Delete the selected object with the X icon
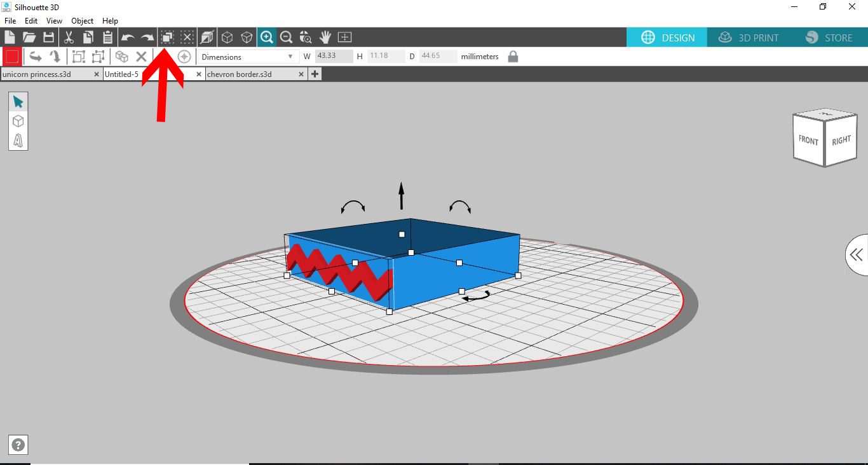 coord(142,57)
